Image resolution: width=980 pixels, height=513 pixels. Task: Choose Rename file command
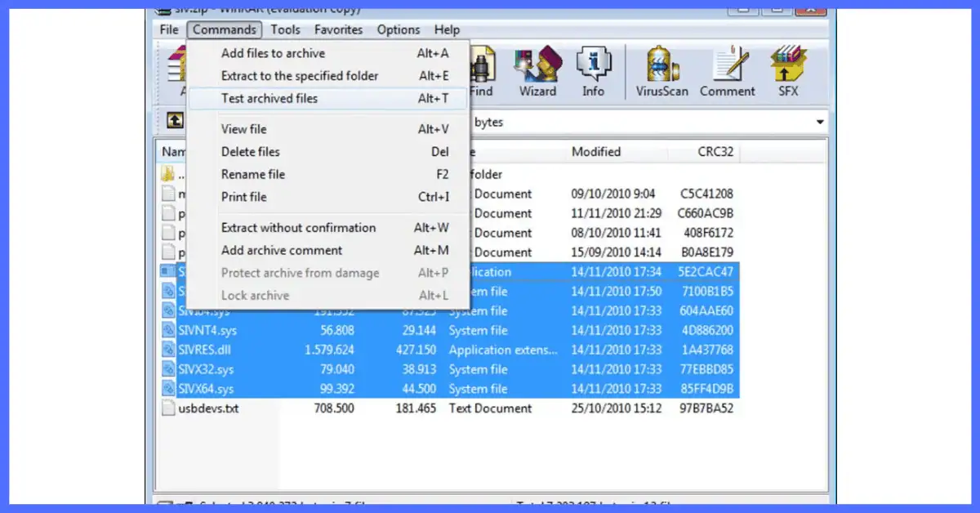tap(328, 174)
